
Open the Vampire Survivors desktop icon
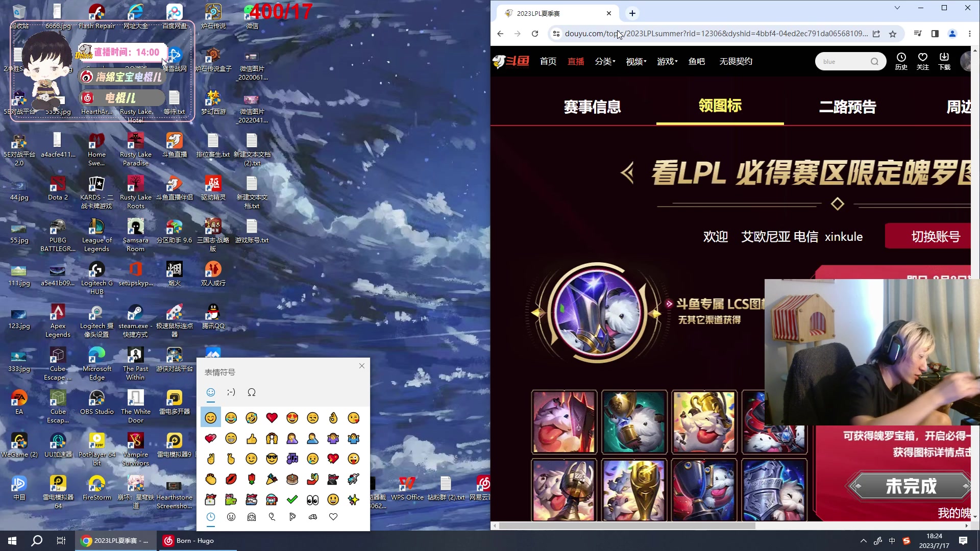135,449
